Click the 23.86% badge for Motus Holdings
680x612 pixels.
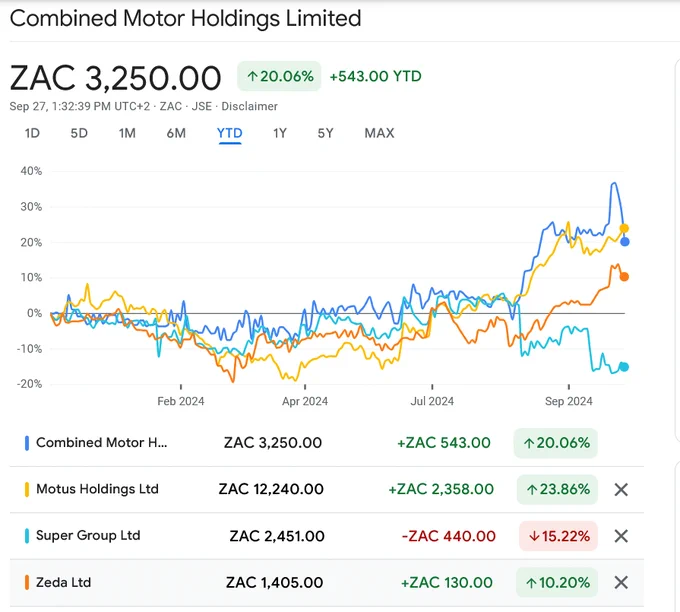[x=557, y=490]
